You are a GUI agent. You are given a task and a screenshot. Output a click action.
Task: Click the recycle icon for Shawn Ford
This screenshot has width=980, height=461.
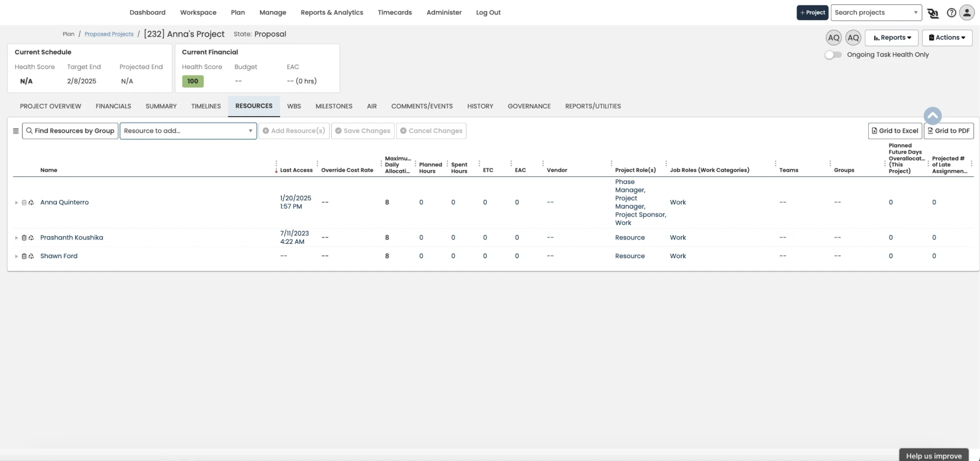[x=31, y=256]
